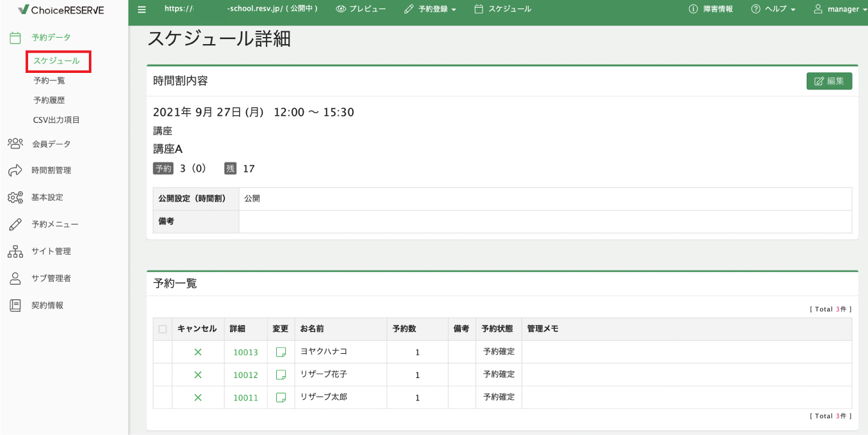868x435 pixels.
Task: Click the question mark help icon
Action: 756,10
